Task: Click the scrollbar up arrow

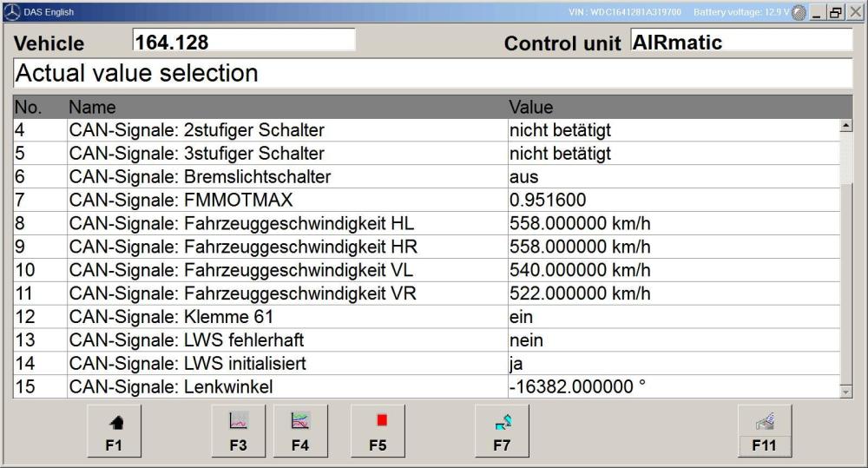Action: click(x=845, y=126)
